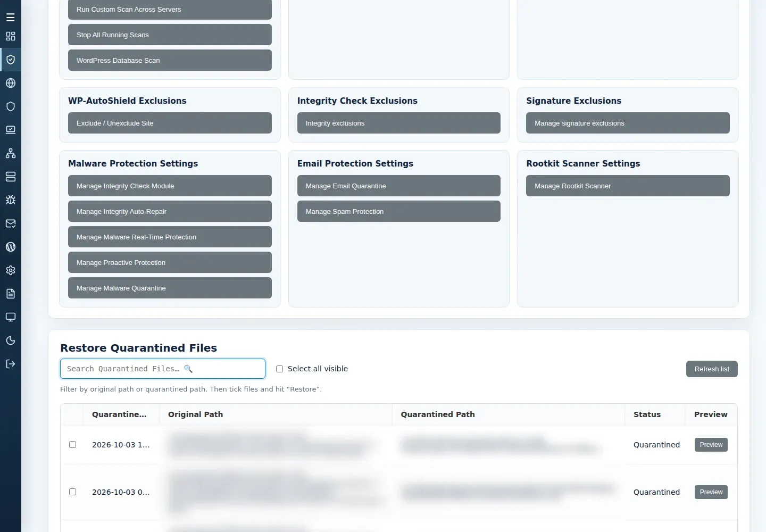Image resolution: width=766 pixels, height=532 pixels.
Task: Open Exclude / Unexclude Site
Action: pos(170,123)
